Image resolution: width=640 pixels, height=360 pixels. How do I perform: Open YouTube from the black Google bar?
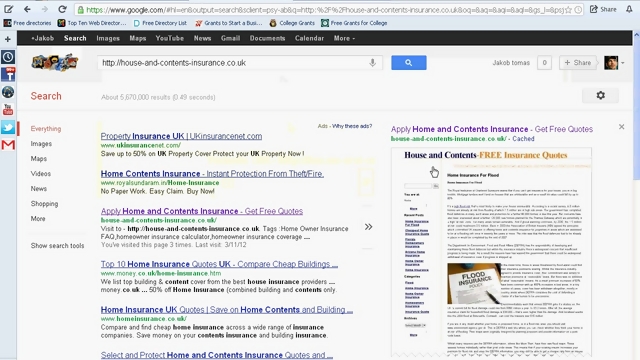click(x=169, y=38)
